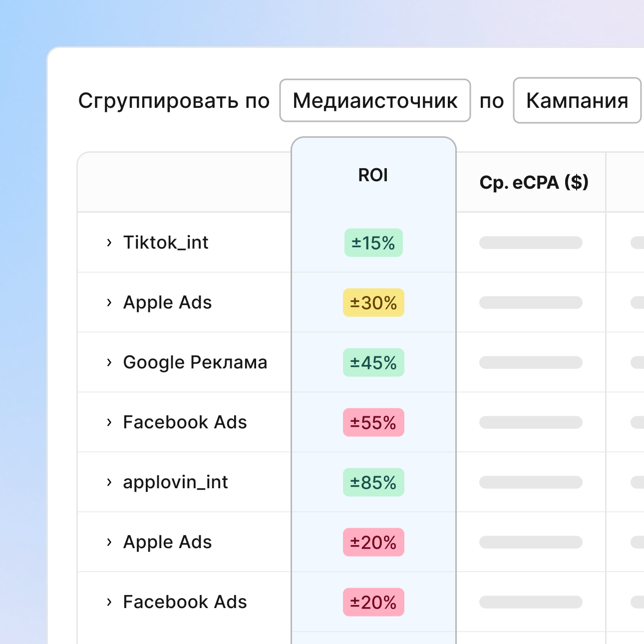Select the Tiktok_int media source name
The image size is (644, 644).
166,243
